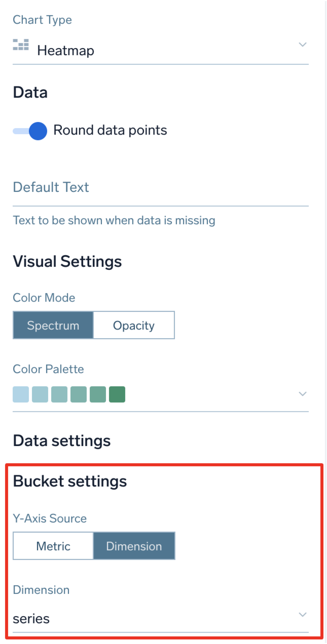Click the lightest blue palette swatch
The width and height of the screenshot is (327, 644).
[21, 394]
